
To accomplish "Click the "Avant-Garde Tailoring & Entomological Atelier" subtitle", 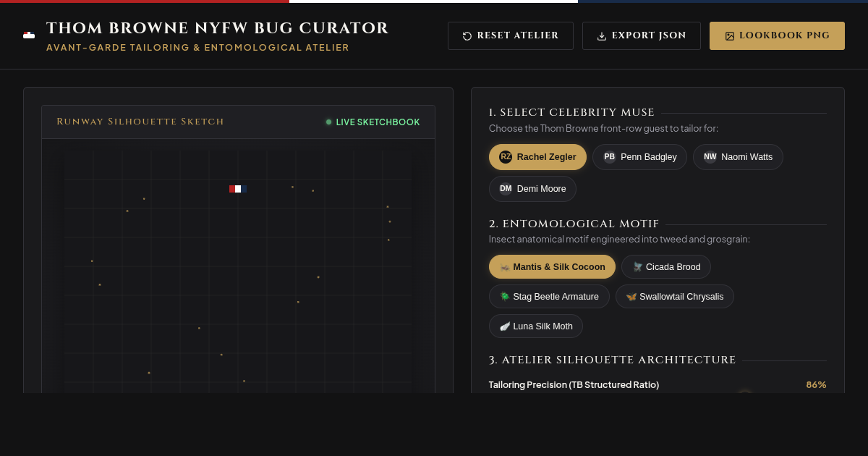I will (197, 48).
